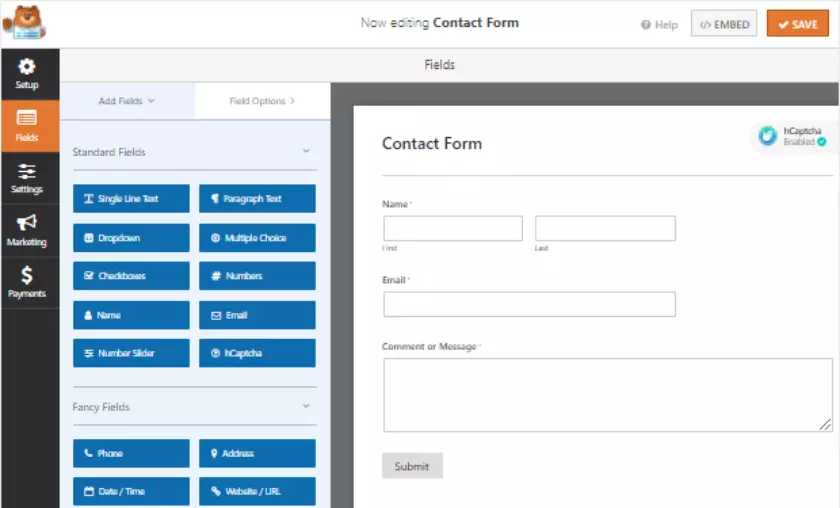Add a Checkboxes field
The height and width of the screenshot is (508, 840).
131,275
